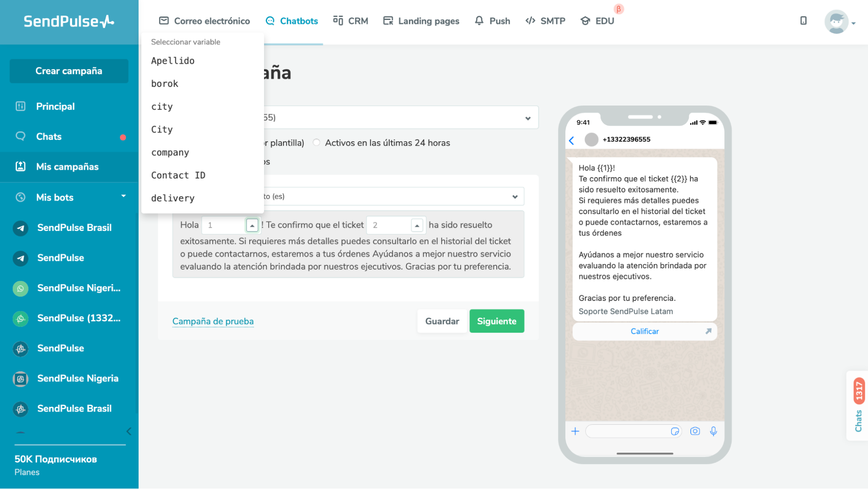The width and height of the screenshot is (868, 489).
Task: Open Landing pages tab
Action: click(x=421, y=21)
